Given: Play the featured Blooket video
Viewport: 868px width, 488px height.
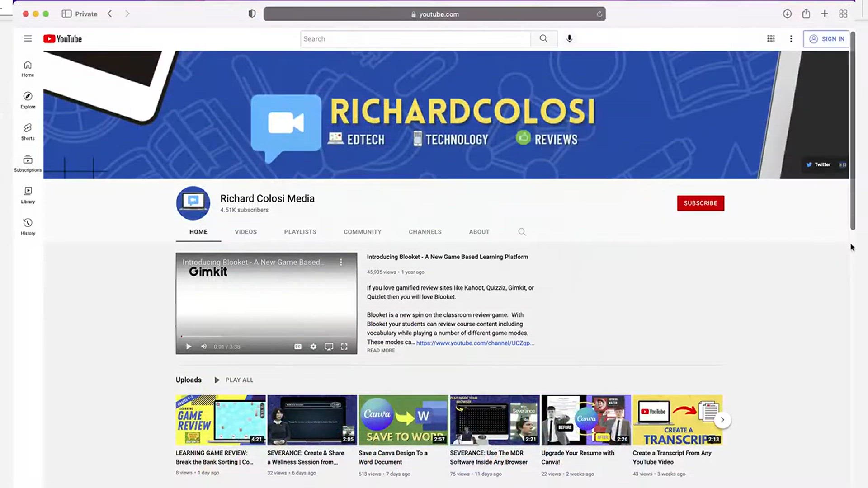Looking at the screenshot, I should 189,347.
